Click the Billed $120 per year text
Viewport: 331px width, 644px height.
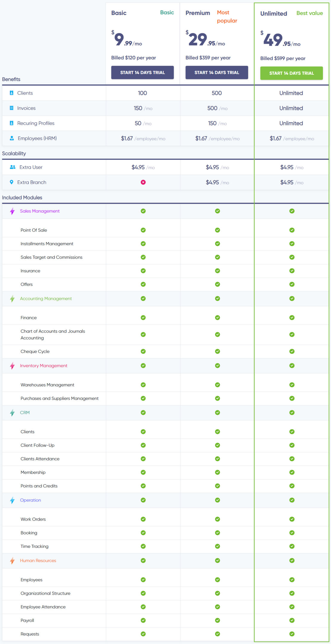[134, 58]
